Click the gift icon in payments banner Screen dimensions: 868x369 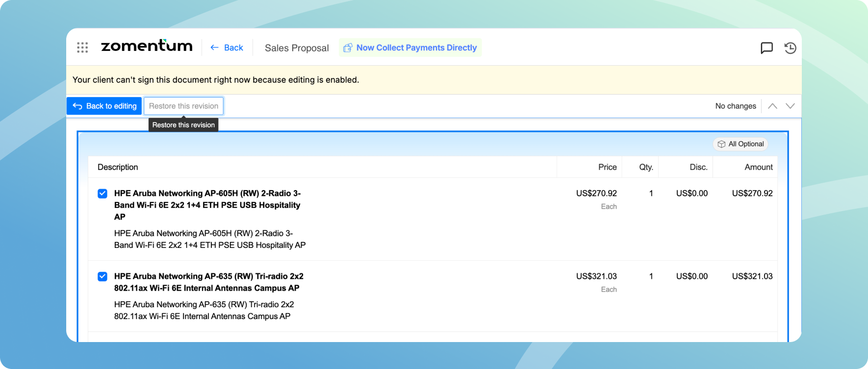[x=348, y=48]
